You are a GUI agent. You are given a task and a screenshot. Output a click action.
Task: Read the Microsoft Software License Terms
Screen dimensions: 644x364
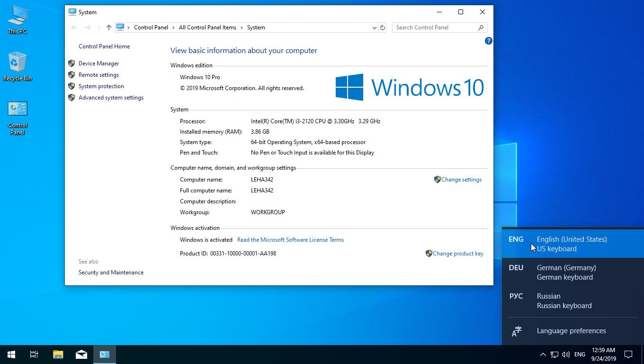(x=290, y=240)
